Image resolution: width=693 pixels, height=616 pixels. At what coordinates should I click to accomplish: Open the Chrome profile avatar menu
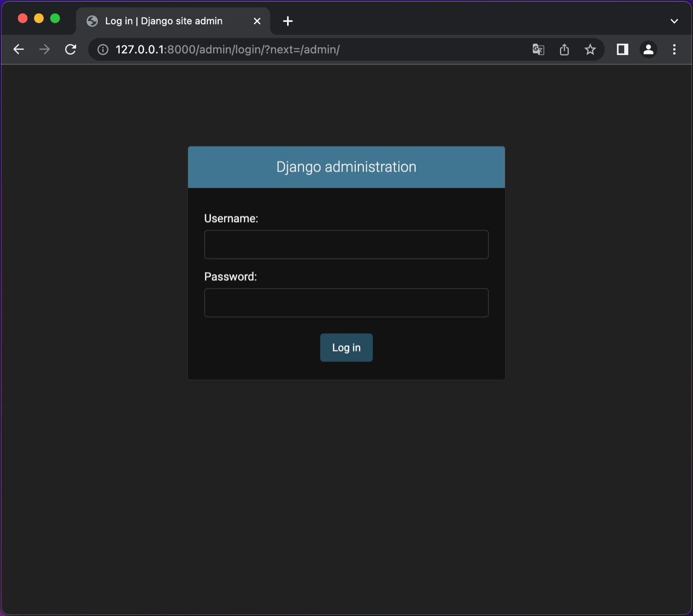tap(648, 50)
